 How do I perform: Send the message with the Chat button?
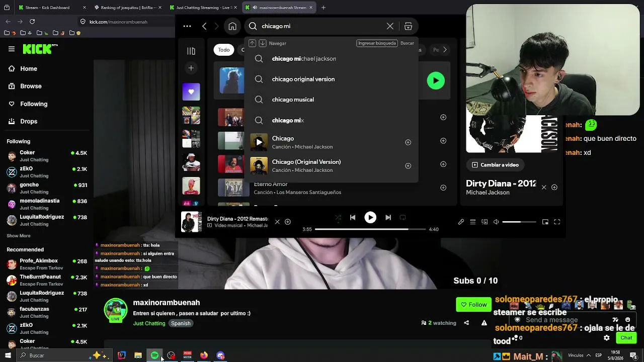[626, 338]
